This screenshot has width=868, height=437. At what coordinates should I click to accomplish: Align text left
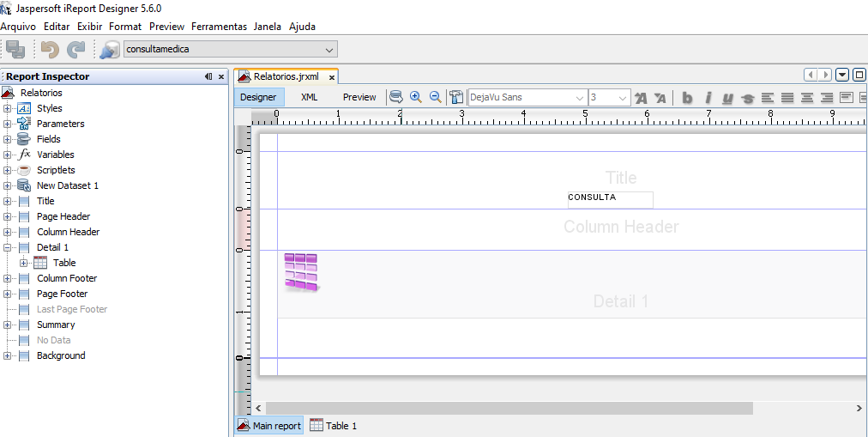point(768,98)
